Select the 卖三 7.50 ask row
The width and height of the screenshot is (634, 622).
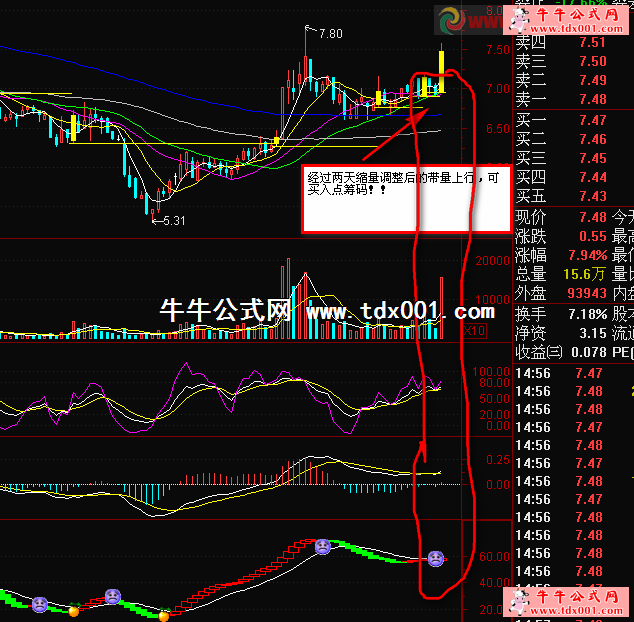pyautogui.click(x=561, y=61)
